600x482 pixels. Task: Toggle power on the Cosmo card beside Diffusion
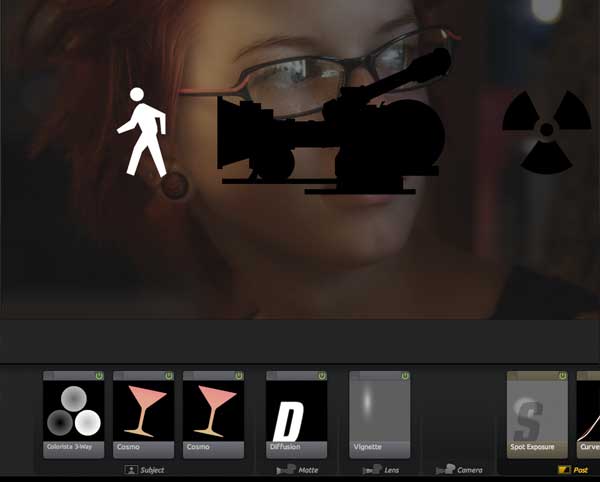point(239,376)
